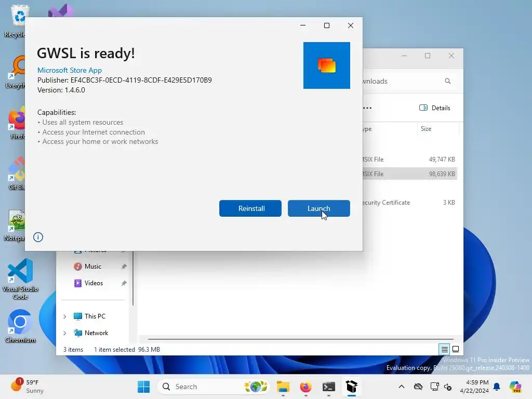Unpin Videos from Quick access
The width and height of the screenshot is (532, 399).
tap(124, 283)
